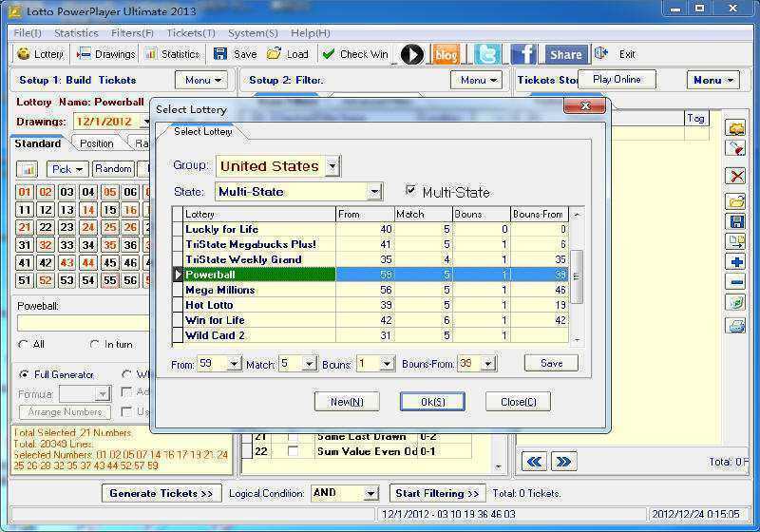Open the Bouns-From 39 dropdown
The height and width of the screenshot is (532, 760).
(488, 364)
